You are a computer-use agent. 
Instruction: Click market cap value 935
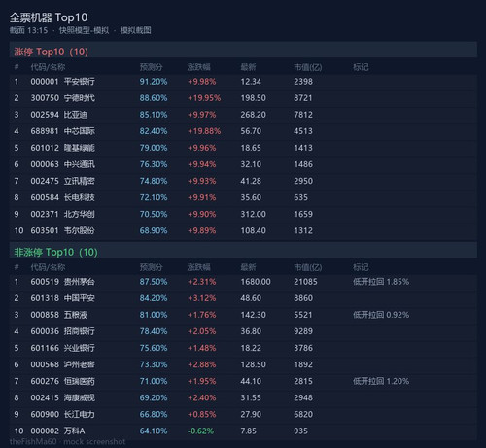point(300,431)
